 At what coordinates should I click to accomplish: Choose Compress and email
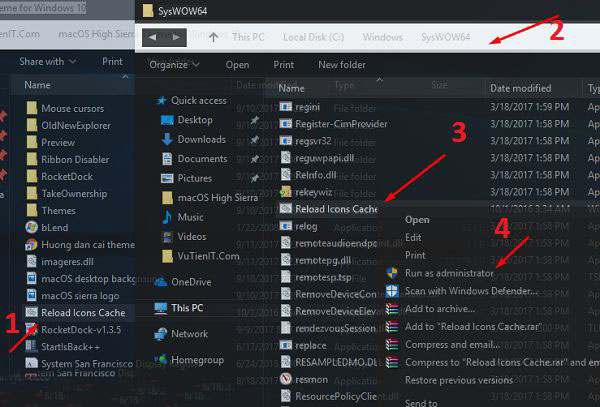452,345
